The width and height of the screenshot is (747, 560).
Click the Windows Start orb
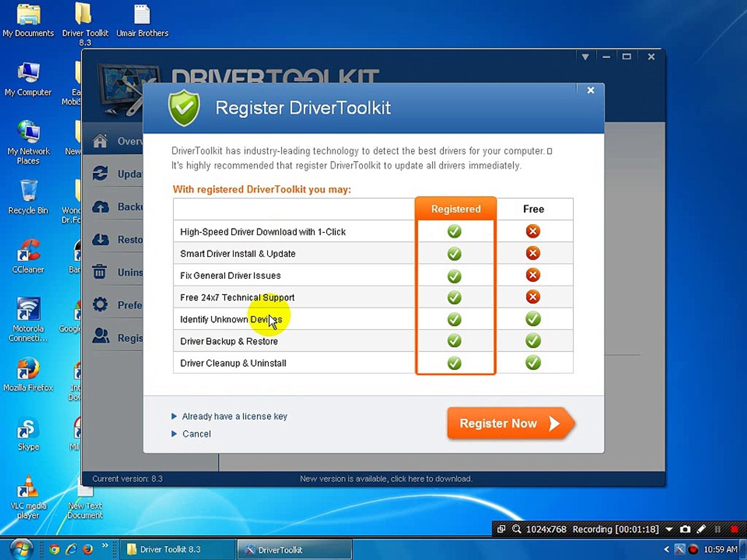tap(21, 549)
